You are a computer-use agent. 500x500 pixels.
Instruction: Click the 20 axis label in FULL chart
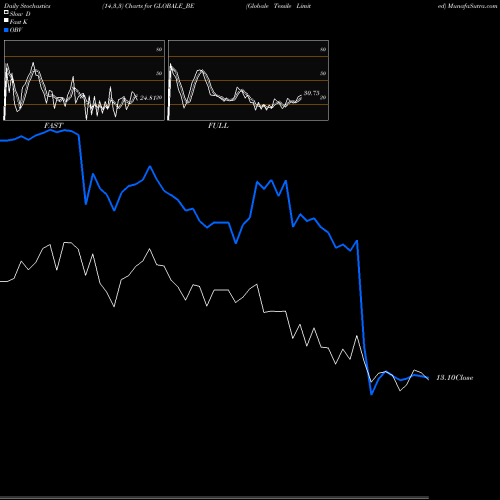coord(323,98)
